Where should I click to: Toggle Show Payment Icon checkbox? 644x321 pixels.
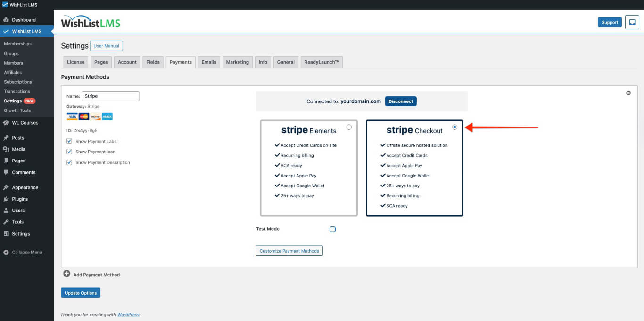pyautogui.click(x=69, y=152)
